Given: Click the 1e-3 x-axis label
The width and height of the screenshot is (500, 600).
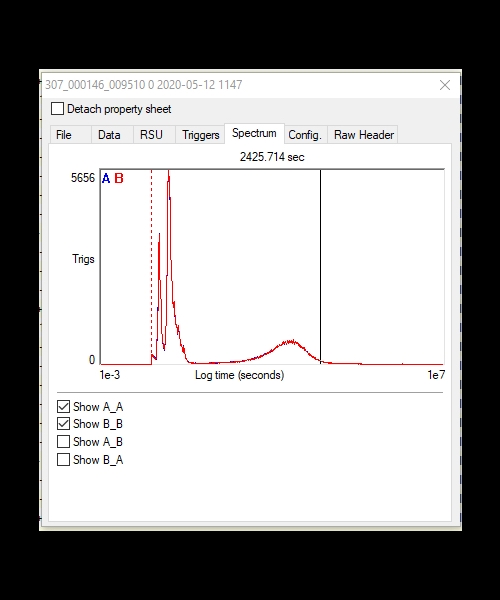Looking at the screenshot, I should [110, 375].
